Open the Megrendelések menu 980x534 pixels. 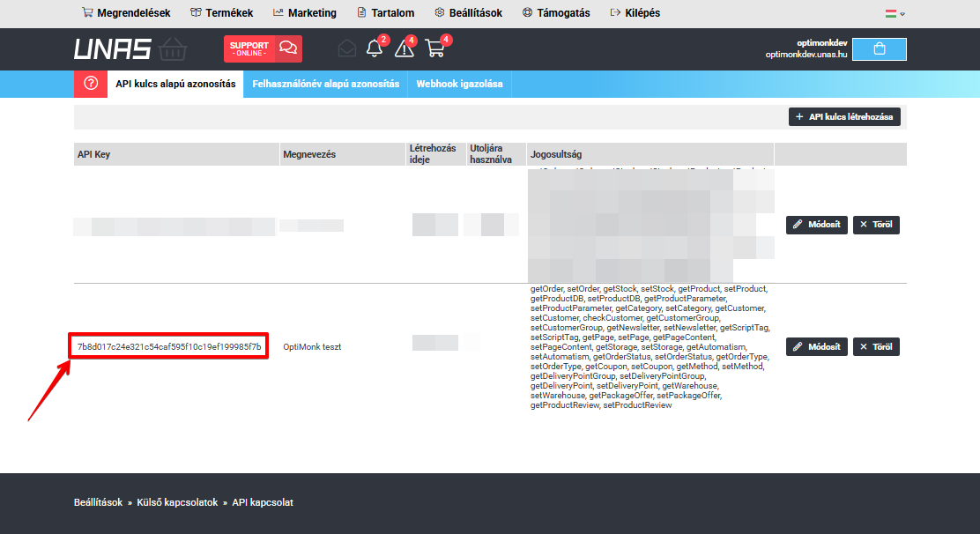(126, 13)
